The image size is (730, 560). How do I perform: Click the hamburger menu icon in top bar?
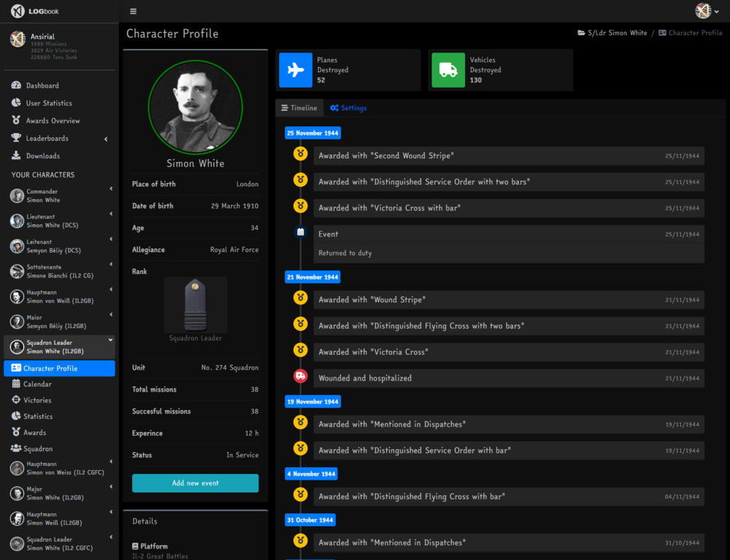coord(133,11)
